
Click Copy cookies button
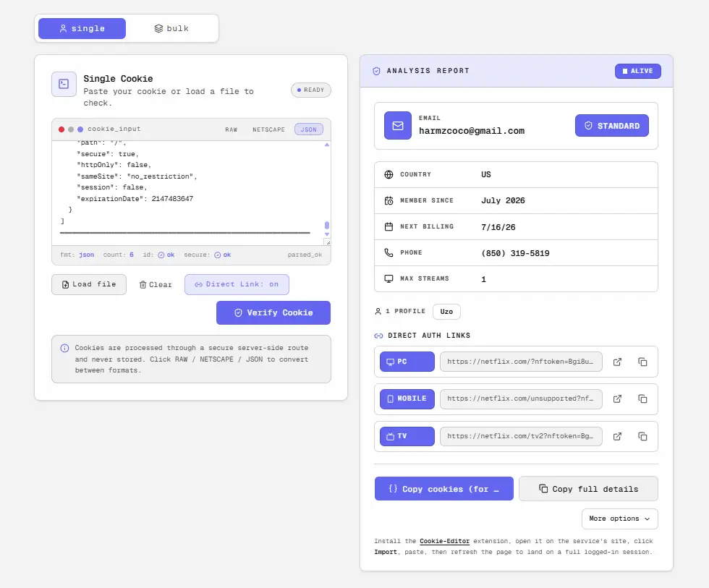tap(444, 489)
